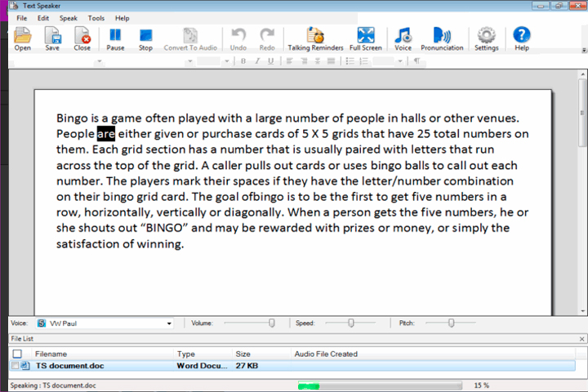Open Settings gear icon

pos(487,39)
